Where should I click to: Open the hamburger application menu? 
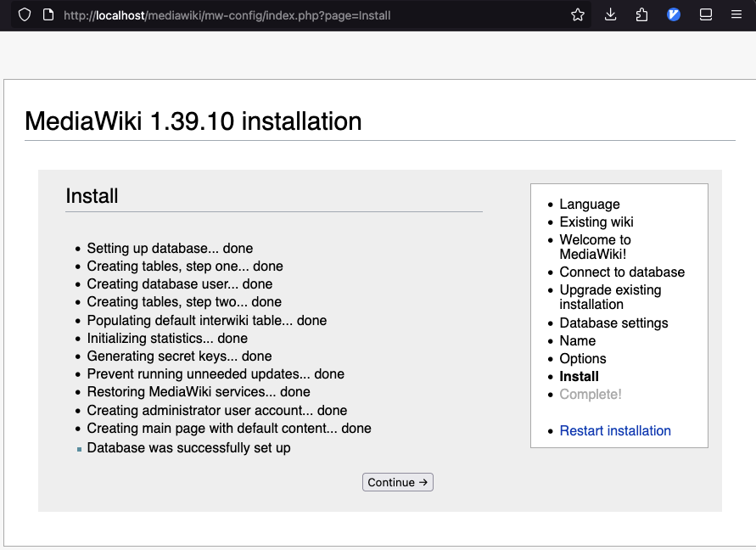coord(736,14)
